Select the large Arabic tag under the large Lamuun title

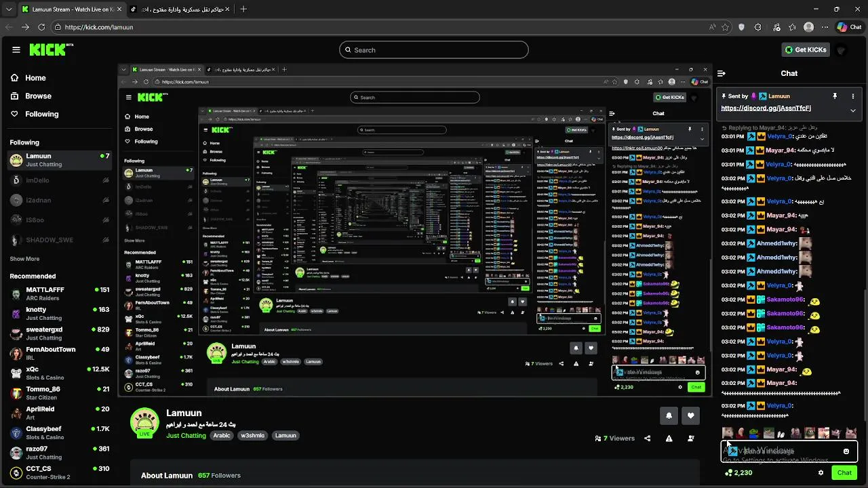coord(222,435)
